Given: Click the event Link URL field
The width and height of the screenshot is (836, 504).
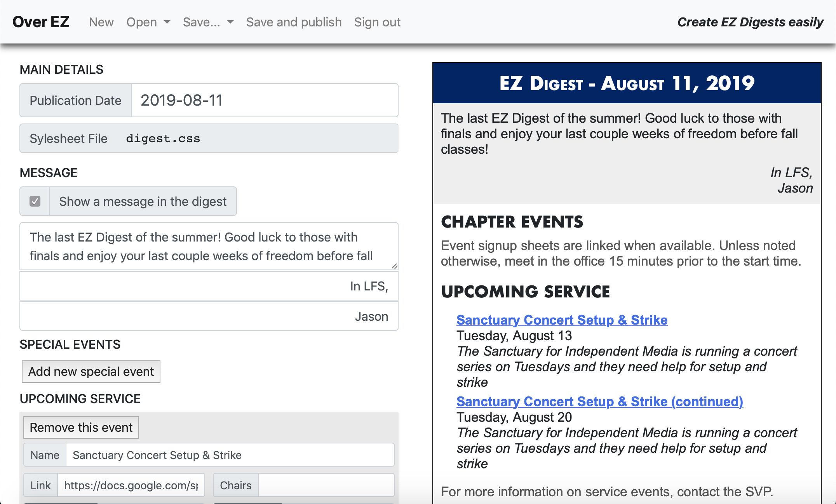Looking at the screenshot, I should (131, 485).
